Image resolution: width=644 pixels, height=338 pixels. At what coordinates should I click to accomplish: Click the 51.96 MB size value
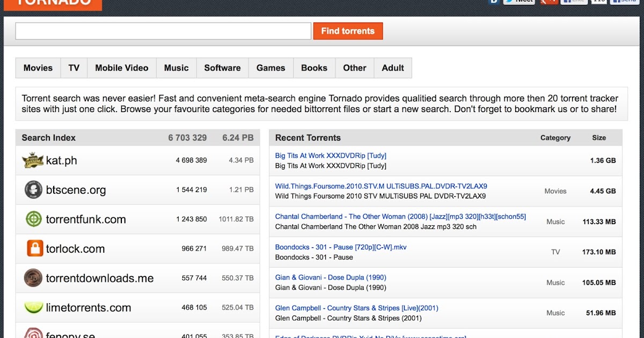coord(601,313)
